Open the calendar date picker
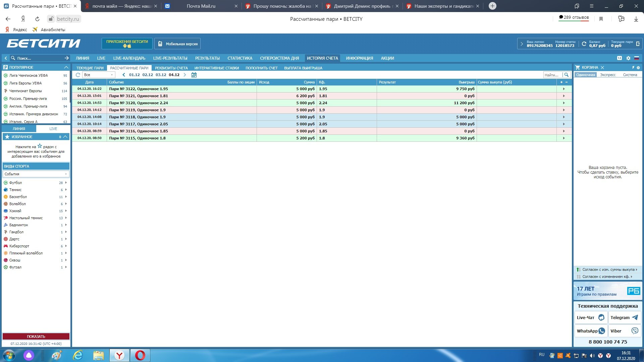The image size is (644, 362). point(194,75)
